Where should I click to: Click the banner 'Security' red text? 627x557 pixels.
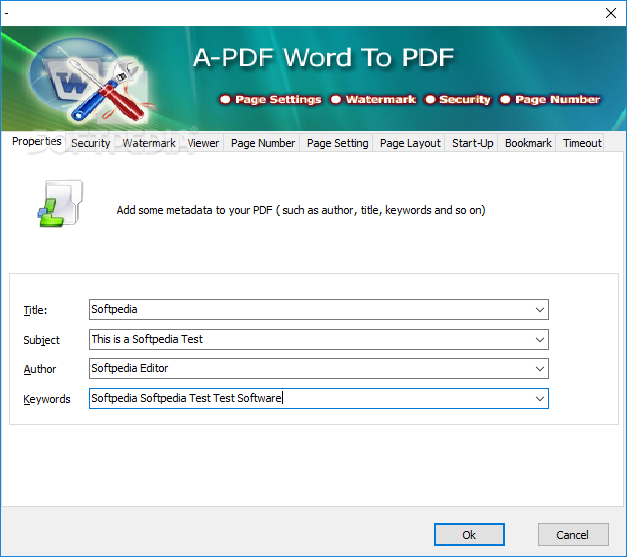465,99
